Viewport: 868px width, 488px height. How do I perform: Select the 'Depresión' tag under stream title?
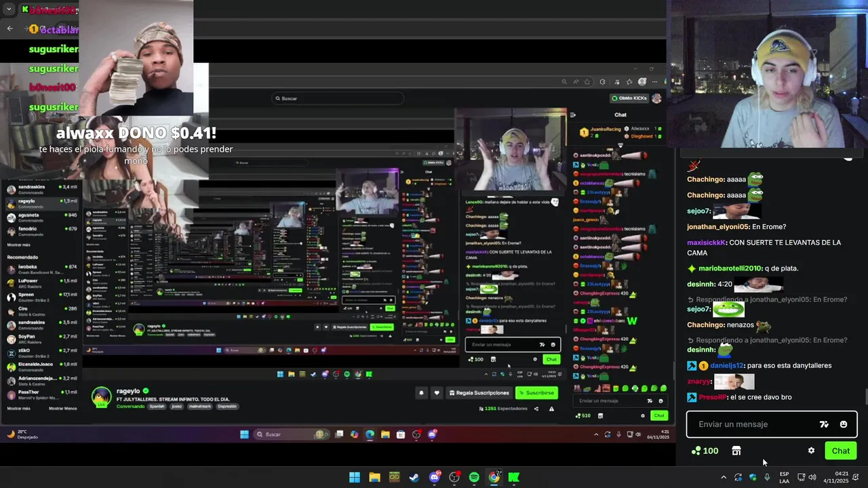[x=227, y=407]
